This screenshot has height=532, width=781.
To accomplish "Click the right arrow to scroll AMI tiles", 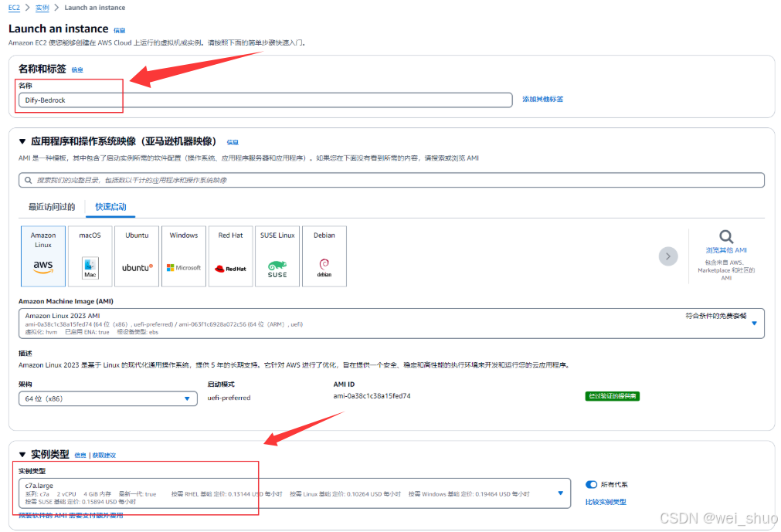I will click(x=668, y=256).
